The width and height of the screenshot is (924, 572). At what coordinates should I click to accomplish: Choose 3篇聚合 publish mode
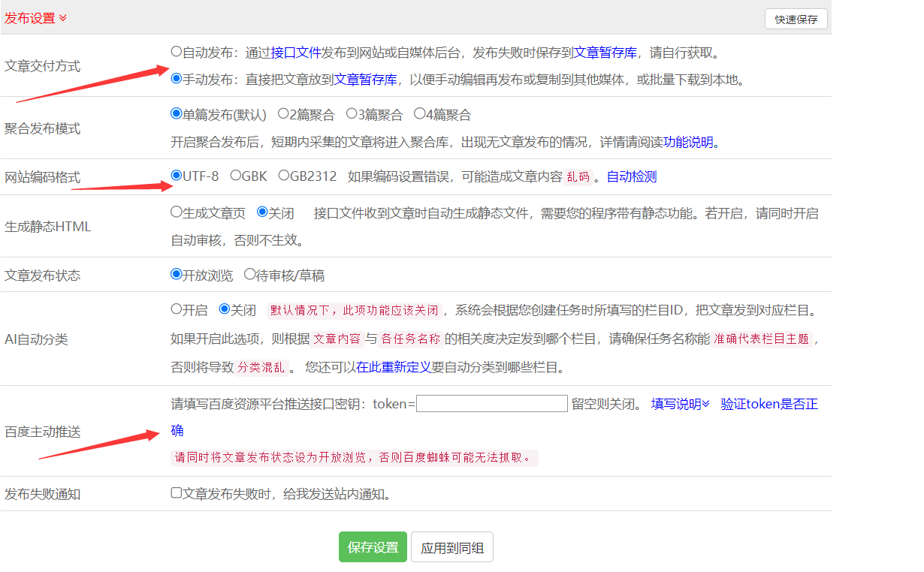(x=352, y=114)
